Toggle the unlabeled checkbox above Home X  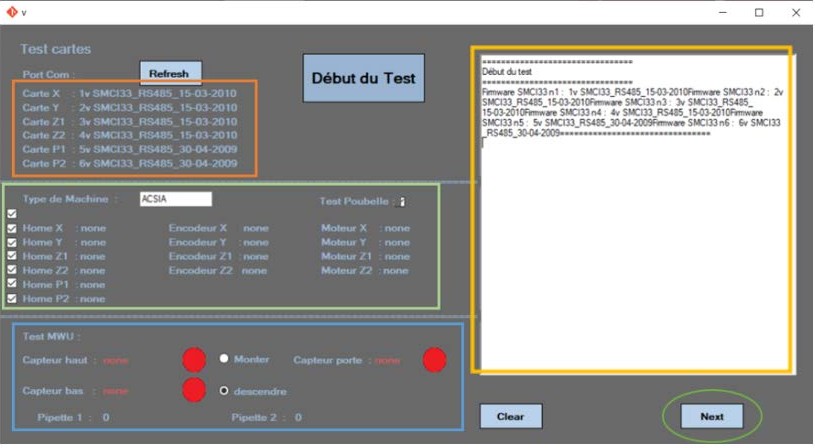[12, 214]
